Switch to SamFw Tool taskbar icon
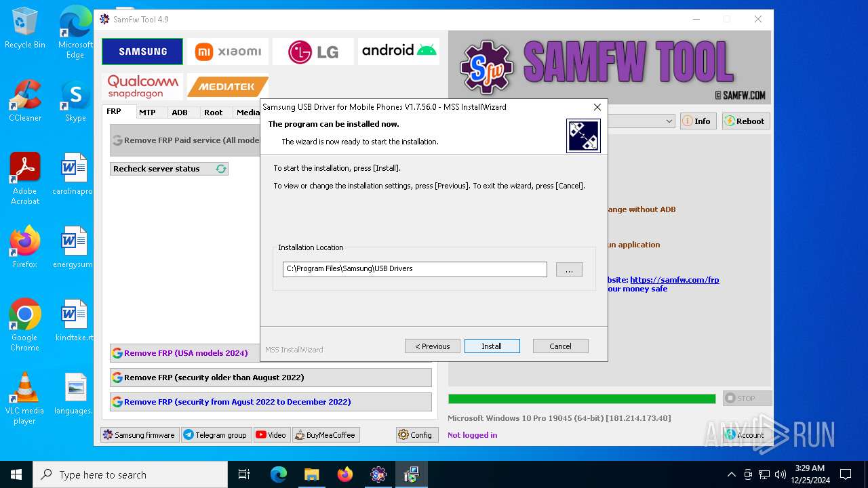The height and width of the screenshot is (488, 868). [x=378, y=474]
